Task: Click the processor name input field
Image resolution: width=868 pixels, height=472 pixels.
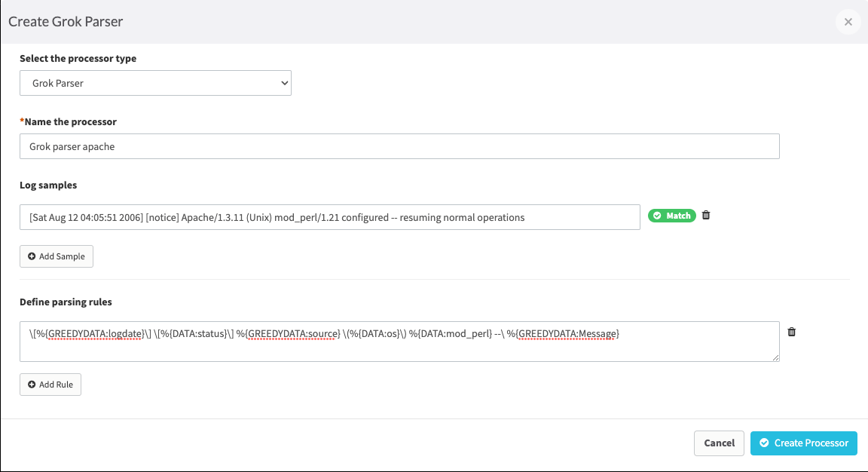Action: [399, 146]
